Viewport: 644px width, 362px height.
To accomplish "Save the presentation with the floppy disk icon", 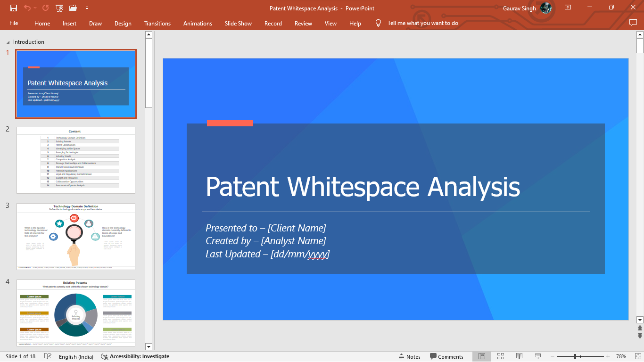I will 14,8.
